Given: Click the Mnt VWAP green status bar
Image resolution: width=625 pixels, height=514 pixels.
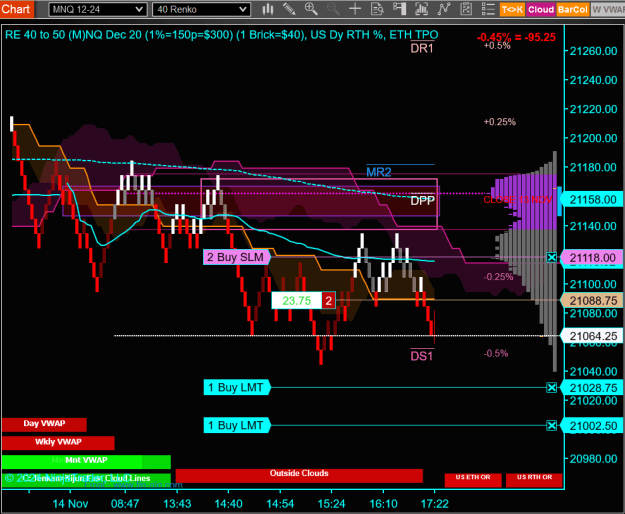Looking at the screenshot, I should (x=86, y=461).
